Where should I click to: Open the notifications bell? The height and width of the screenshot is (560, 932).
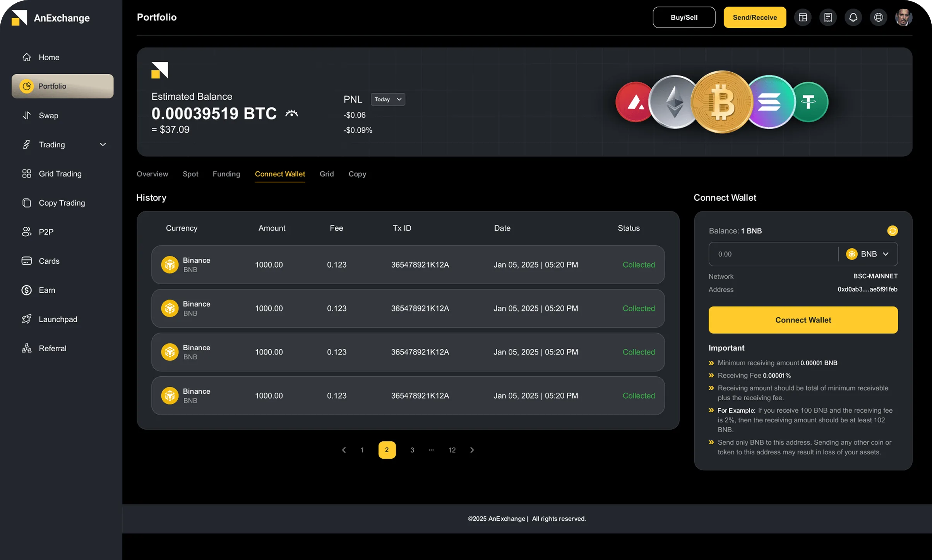853,17
